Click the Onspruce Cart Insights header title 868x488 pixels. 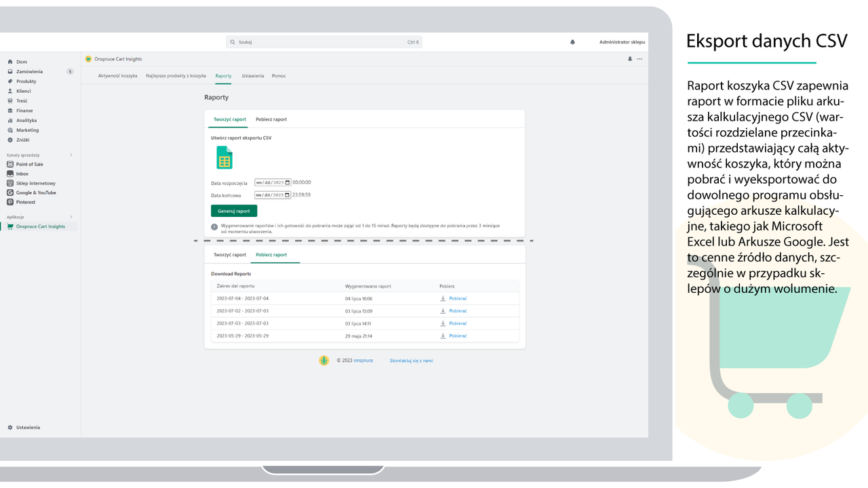[x=117, y=59]
